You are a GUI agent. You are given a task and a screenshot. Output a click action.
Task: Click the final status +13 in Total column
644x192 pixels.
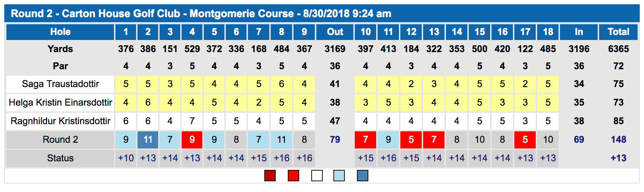click(618, 158)
